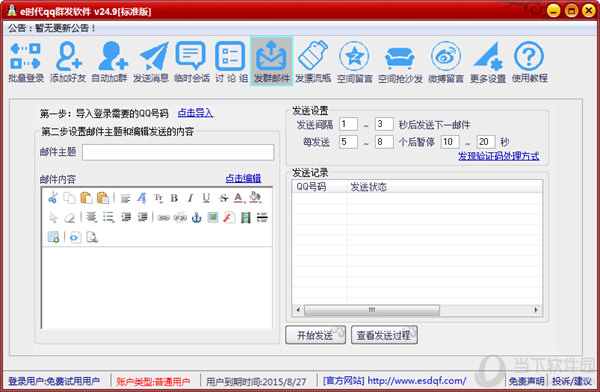Click the pause seconds field showing 10
The height and width of the screenshot is (392, 600).
point(450,142)
